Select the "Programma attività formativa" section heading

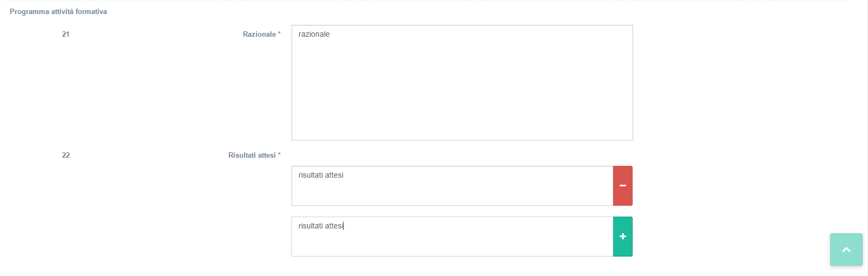click(x=58, y=11)
